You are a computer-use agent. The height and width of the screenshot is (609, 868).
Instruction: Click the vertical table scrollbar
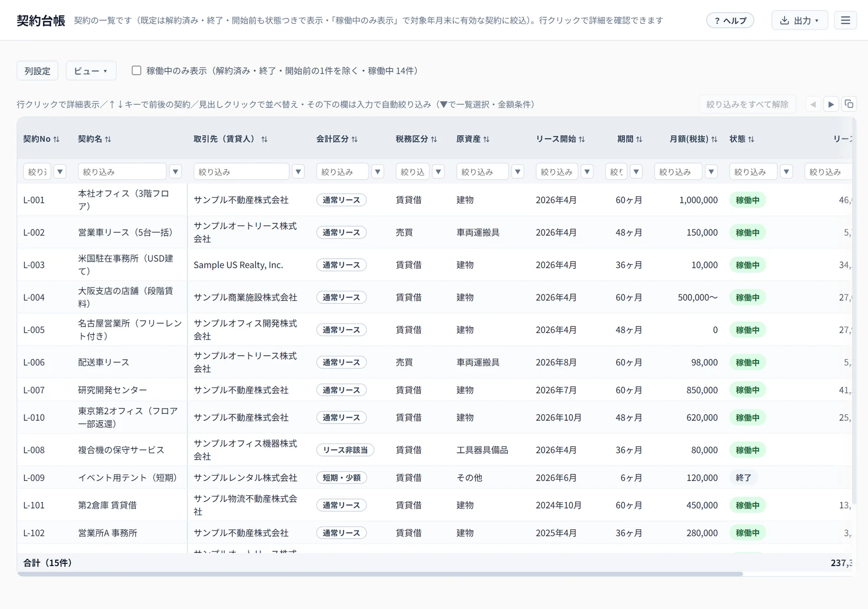coord(854,312)
